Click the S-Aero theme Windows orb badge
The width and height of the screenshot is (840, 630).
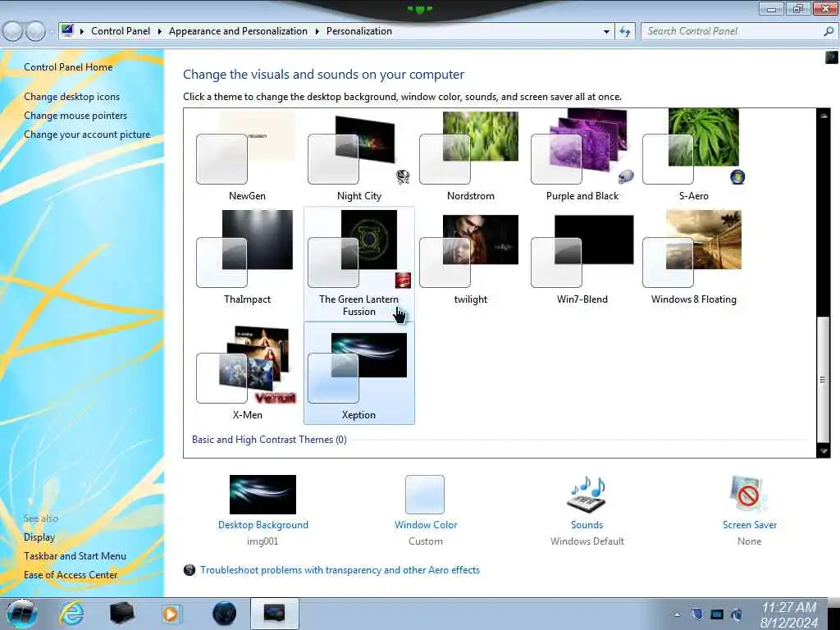(x=737, y=177)
